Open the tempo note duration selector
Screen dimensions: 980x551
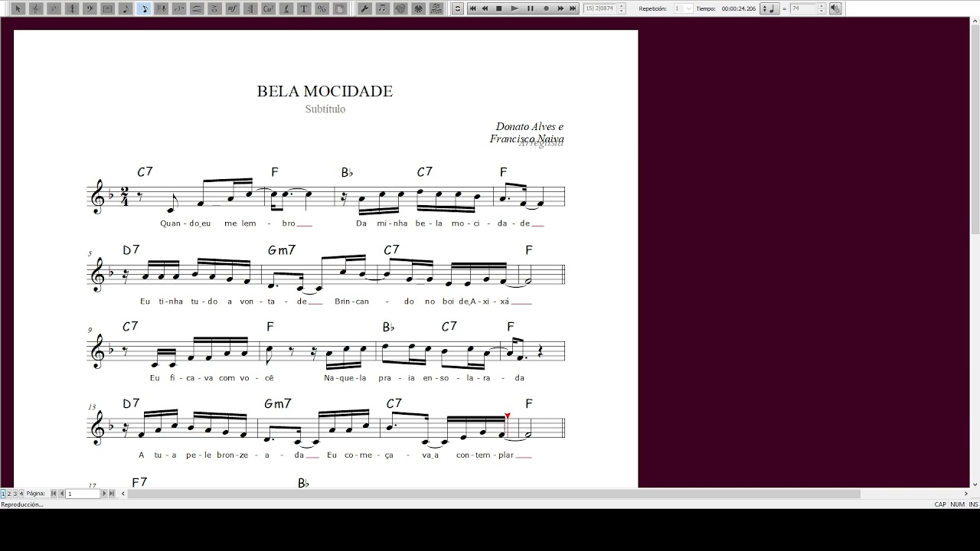click(x=769, y=8)
